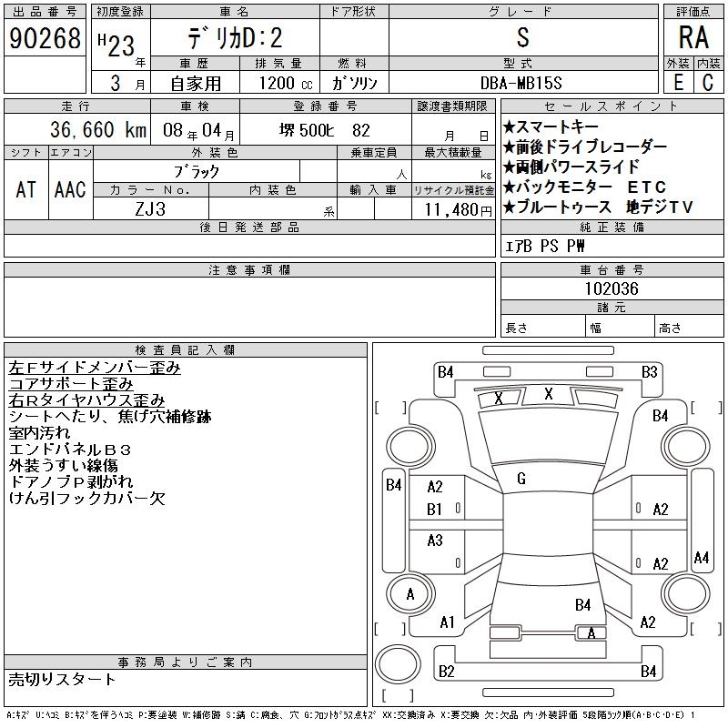Select the fuel type ガソリン
The width and height of the screenshot is (728, 728).
(x=354, y=83)
